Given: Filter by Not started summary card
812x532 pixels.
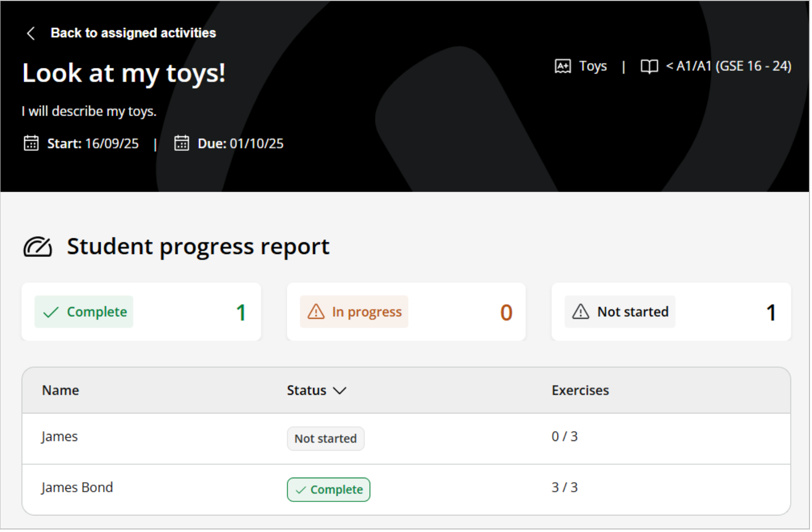Looking at the screenshot, I should (x=672, y=312).
